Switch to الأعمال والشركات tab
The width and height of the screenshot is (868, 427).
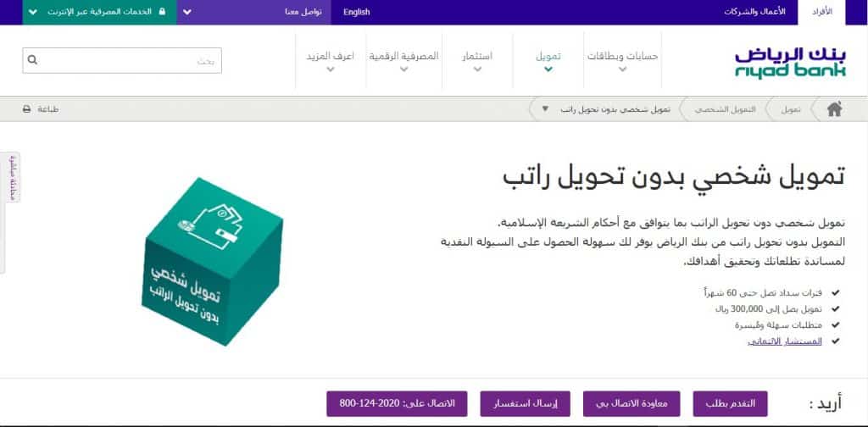pos(754,12)
